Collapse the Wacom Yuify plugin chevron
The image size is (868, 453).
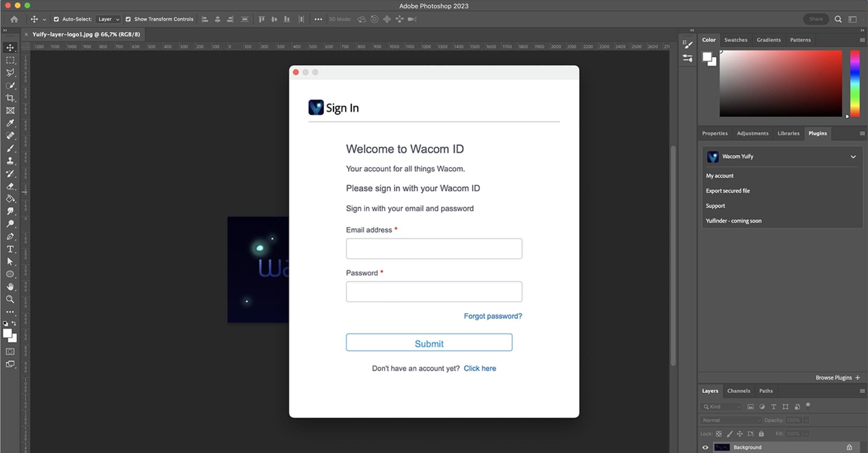click(x=853, y=157)
